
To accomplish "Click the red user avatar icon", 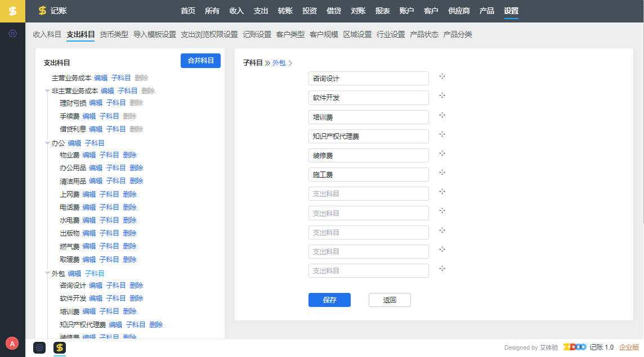I will point(12,343).
